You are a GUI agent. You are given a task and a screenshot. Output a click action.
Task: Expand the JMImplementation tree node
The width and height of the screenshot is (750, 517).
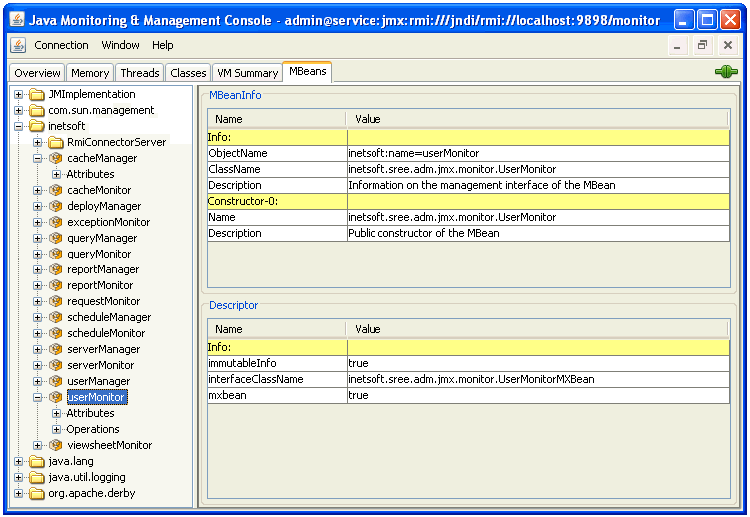[19, 95]
